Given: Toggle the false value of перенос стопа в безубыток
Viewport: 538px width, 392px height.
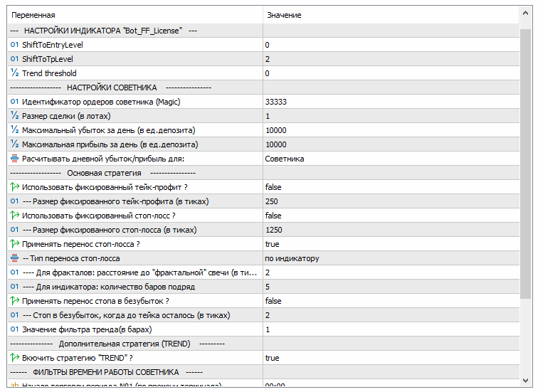Looking at the screenshot, I should coord(273,301).
